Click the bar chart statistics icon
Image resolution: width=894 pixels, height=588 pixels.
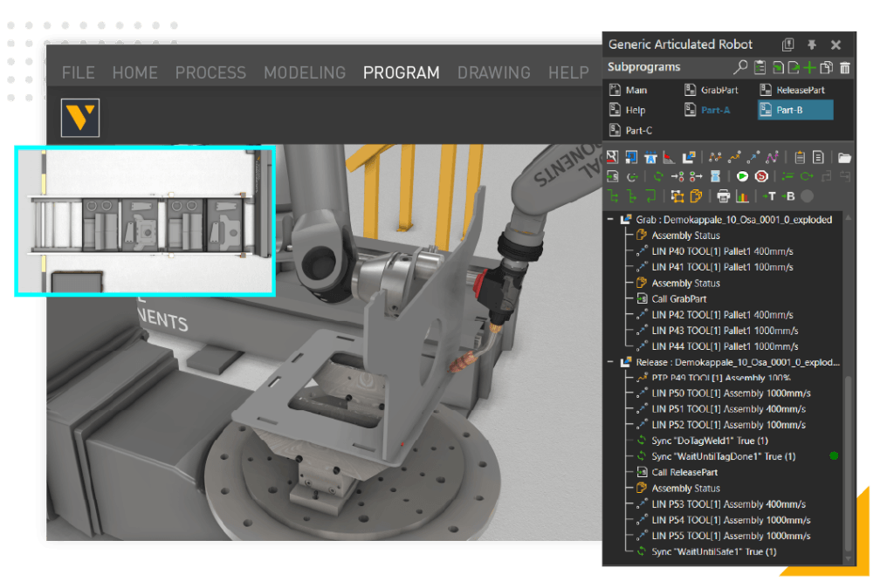(x=742, y=196)
